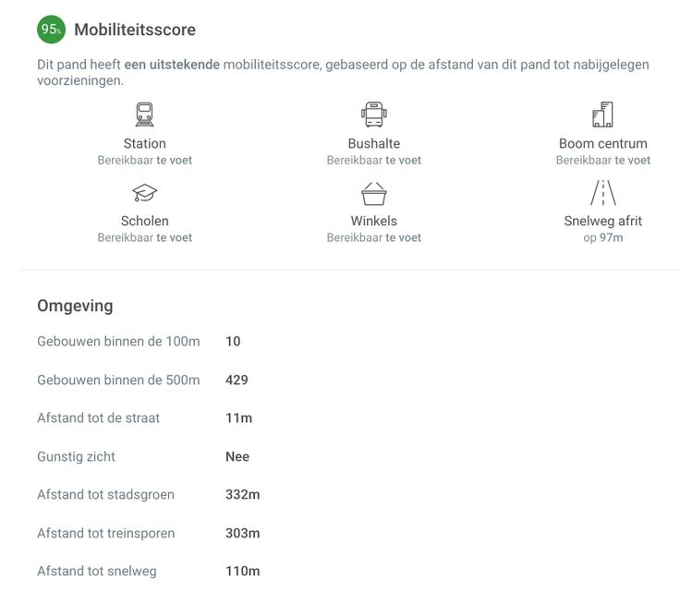Click the Boom centrum building icon
This screenshot has height=616, width=680.
click(x=602, y=115)
